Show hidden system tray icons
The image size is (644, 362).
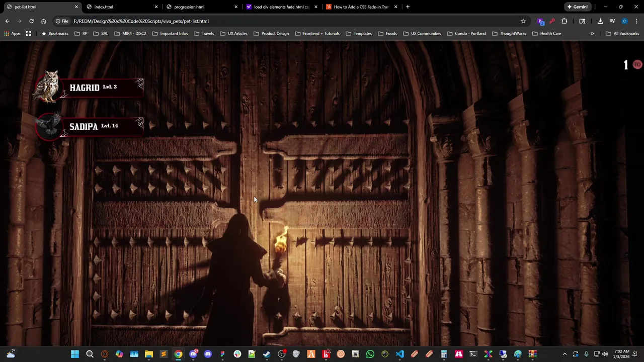(x=565, y=354)
